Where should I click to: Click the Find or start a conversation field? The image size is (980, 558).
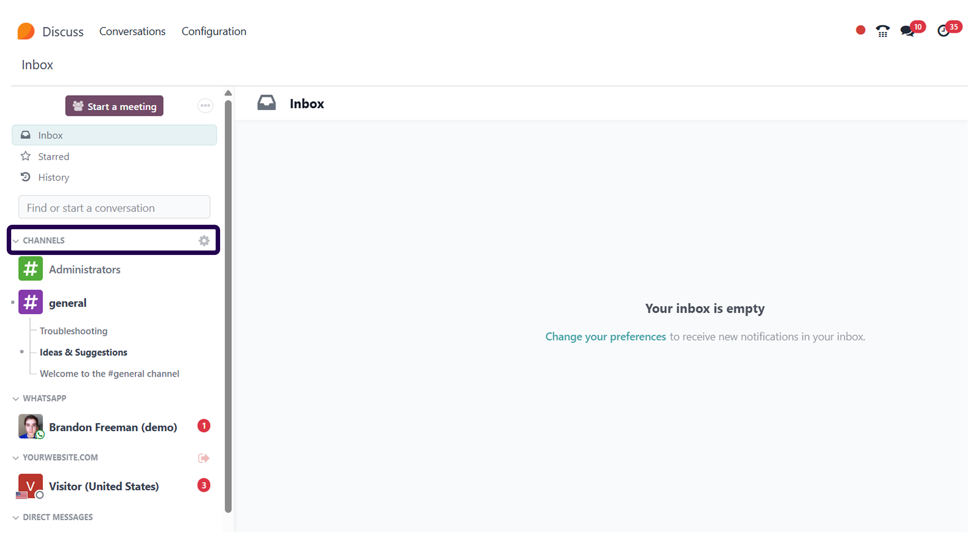114,207
